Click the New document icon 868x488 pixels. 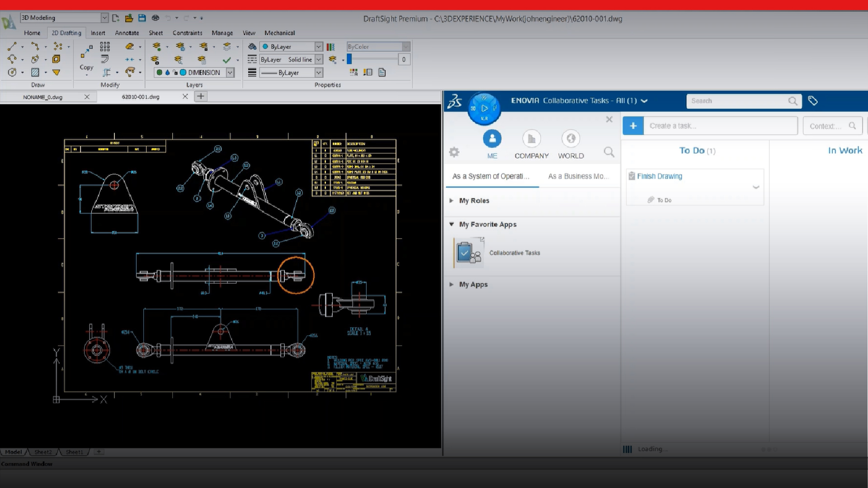(x=116, y=18)
